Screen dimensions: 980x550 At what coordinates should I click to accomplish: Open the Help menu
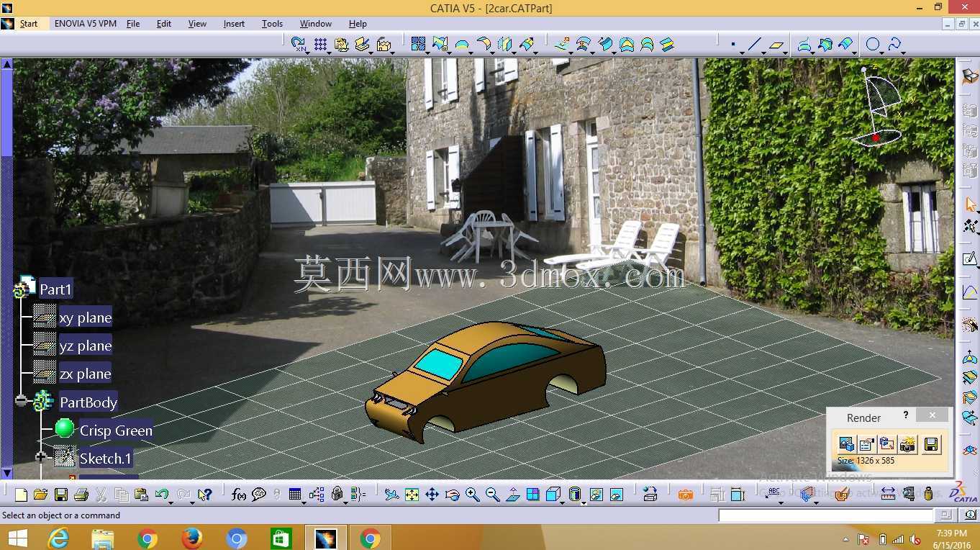tap(358, 24)
